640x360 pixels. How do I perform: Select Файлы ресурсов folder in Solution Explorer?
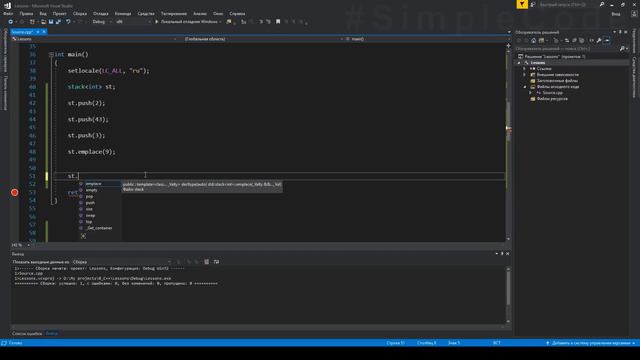[552, 99]
